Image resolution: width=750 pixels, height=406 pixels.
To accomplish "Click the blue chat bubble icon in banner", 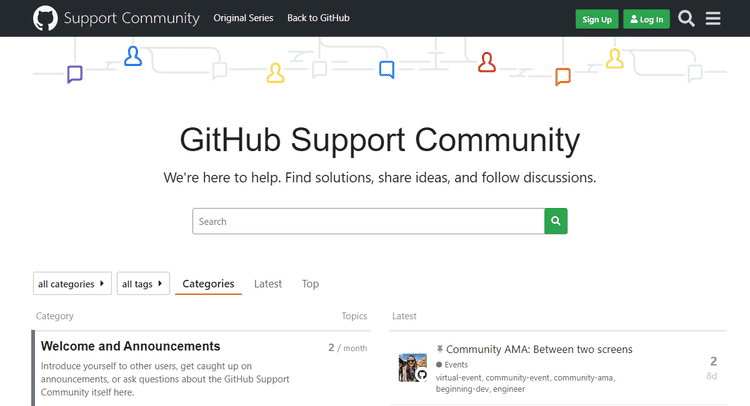I will pos(387,69).
